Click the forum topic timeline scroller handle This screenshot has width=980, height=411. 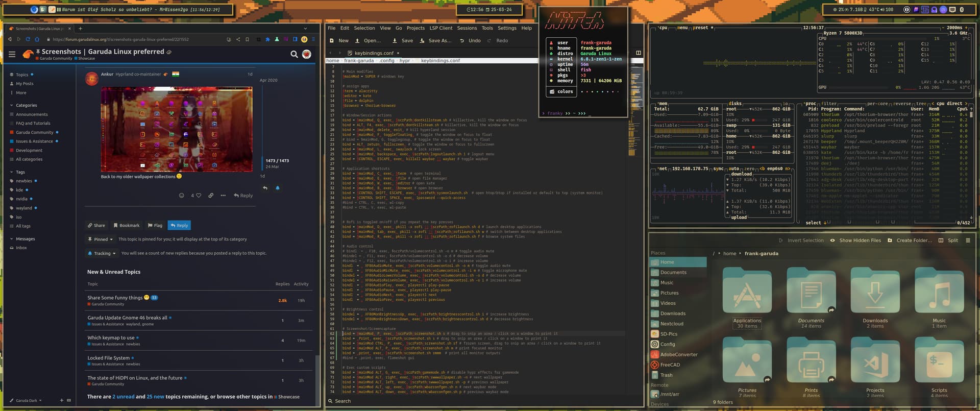[262, 163]
